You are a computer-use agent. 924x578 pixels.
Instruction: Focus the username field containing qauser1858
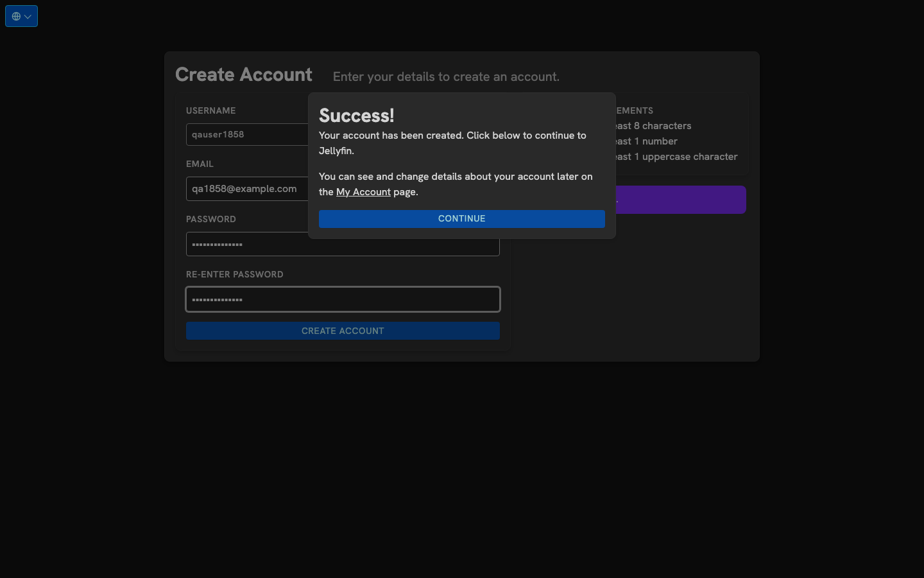[x=248, y=135]
